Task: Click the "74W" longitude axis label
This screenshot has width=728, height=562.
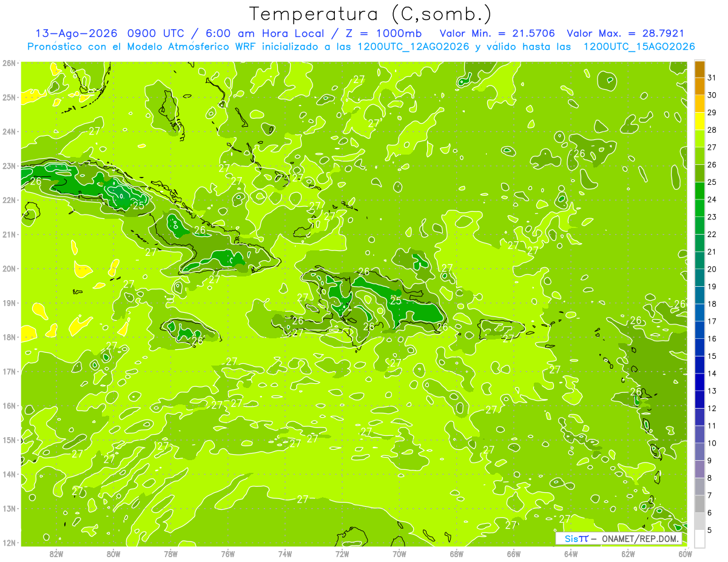Action: pyautogui.click(x=285, y=554)
